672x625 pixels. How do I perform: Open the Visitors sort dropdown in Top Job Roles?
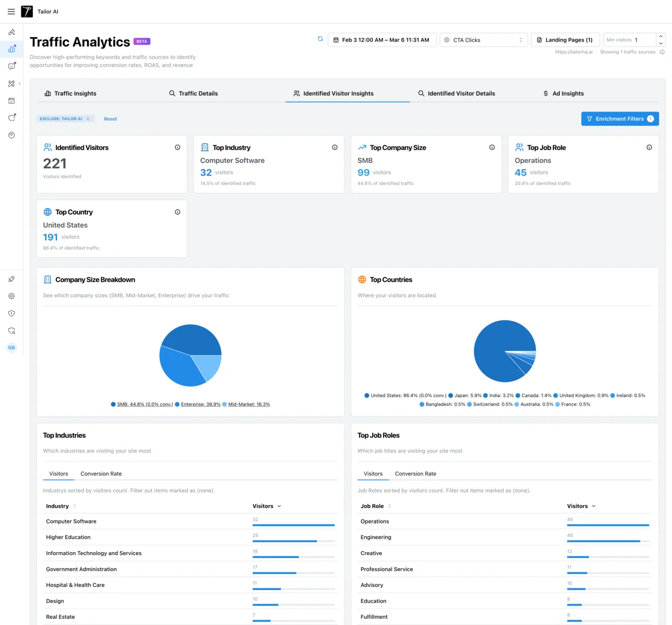tap(581, 506)
